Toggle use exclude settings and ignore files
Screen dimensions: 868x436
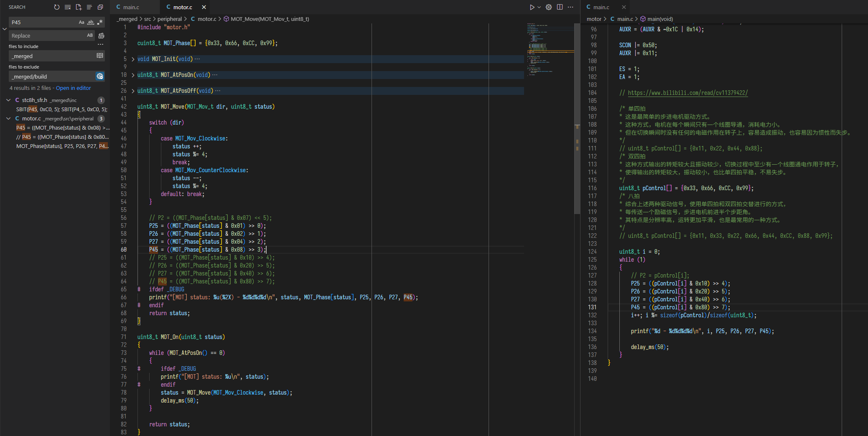click(100, 76)
